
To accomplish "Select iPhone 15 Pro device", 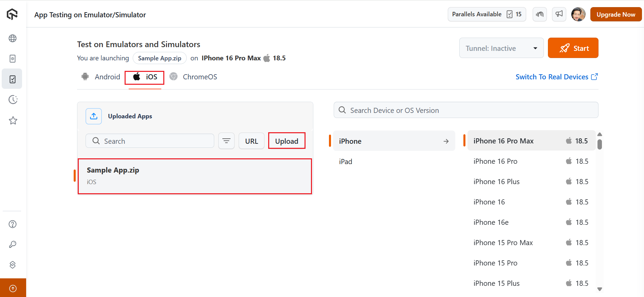I will 531,263.
